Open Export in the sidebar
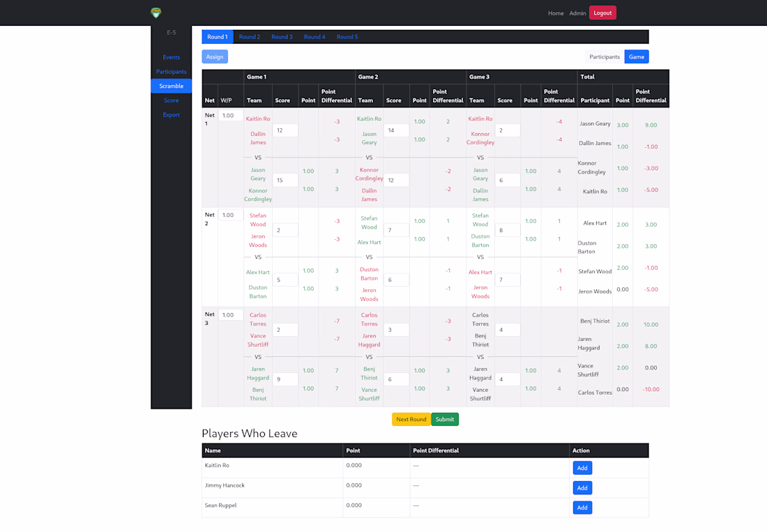 172,115
